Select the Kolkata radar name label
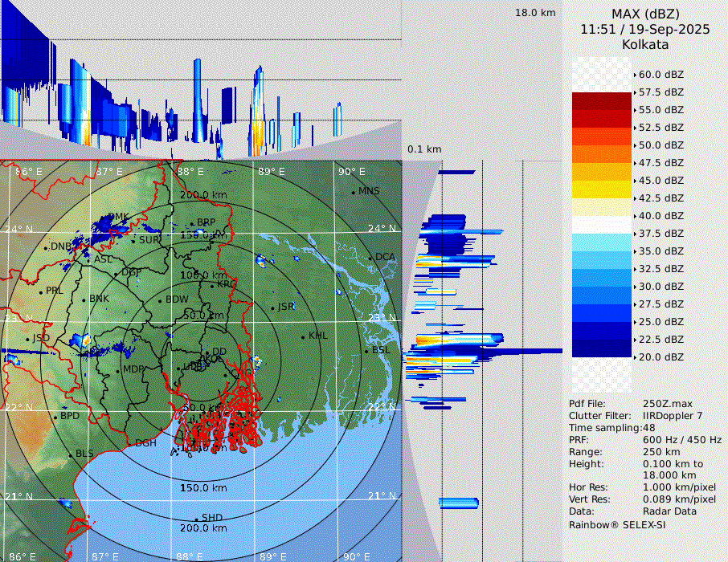The height and width of the screenshot is (562, 728). click(644, 44)
